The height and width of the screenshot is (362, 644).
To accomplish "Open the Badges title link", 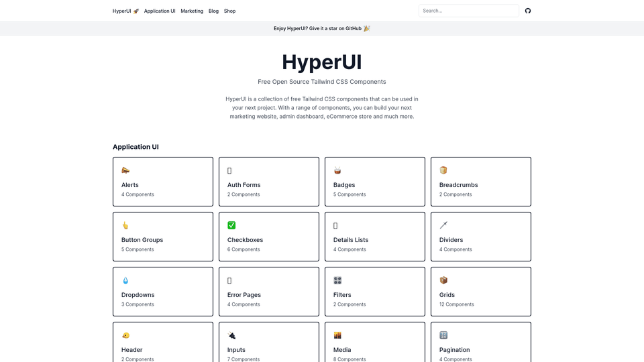I will (x=344, y=185).
